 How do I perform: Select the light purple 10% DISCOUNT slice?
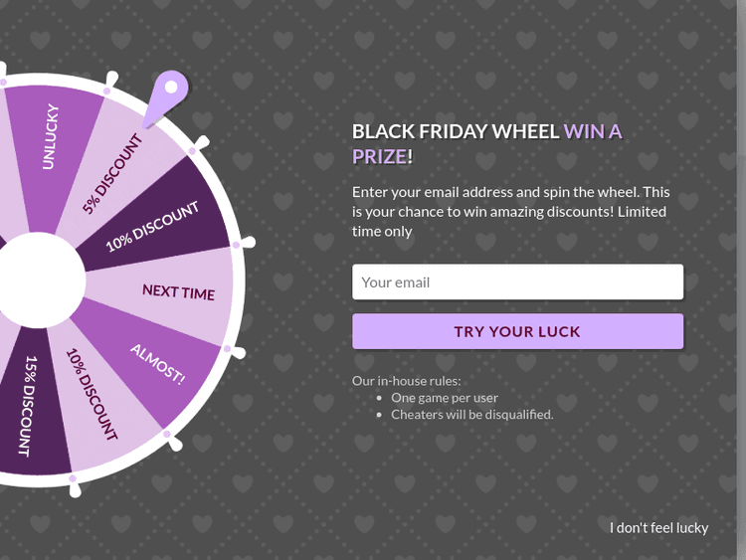(x=93, y=394)
